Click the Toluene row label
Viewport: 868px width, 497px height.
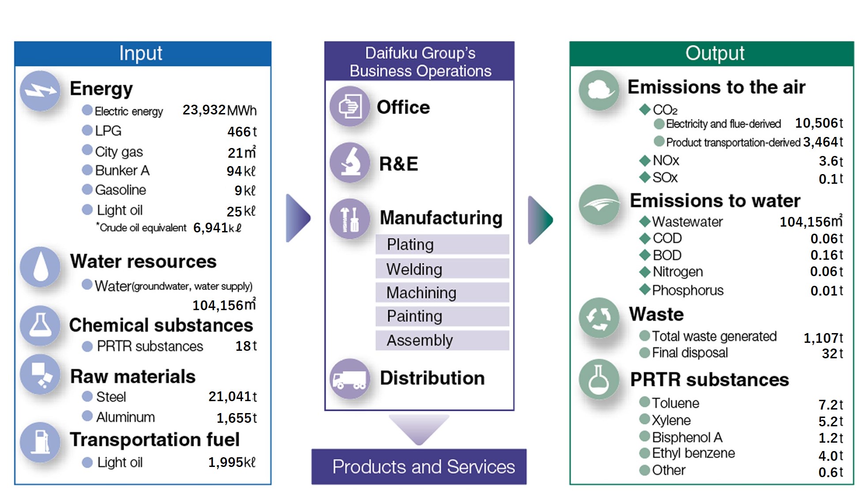[x=676, y=403]
